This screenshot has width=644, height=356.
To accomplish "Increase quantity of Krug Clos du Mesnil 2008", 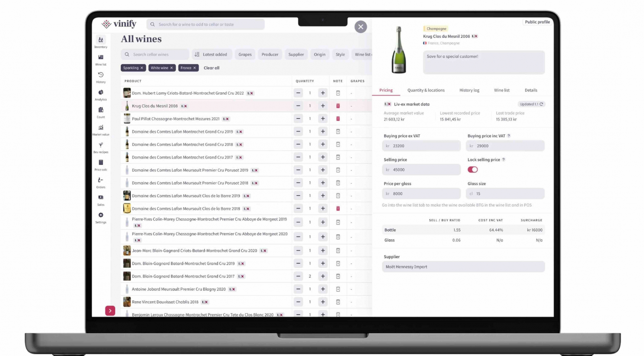I will click(x=323, y=106).
